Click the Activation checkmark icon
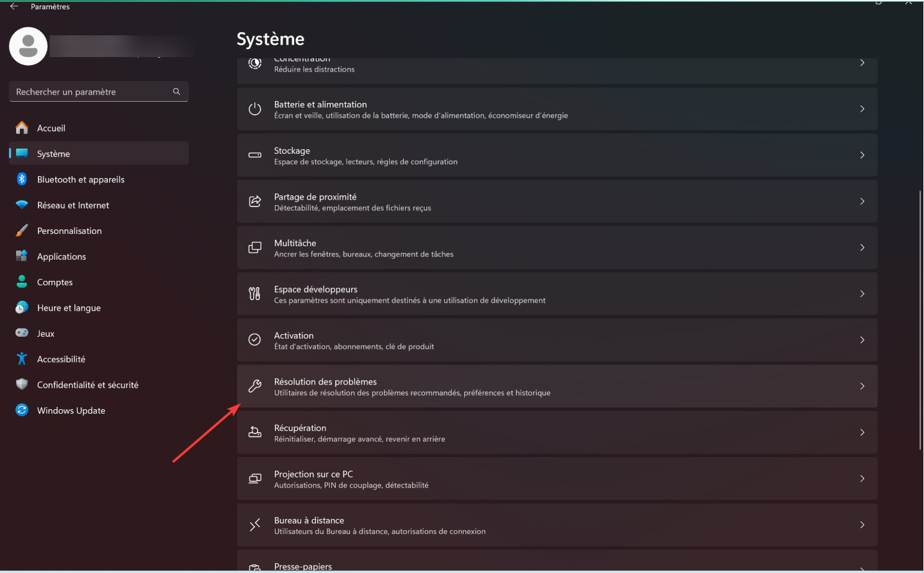Image resolution: width=924 pixels, height=573 pixels. 255,340
